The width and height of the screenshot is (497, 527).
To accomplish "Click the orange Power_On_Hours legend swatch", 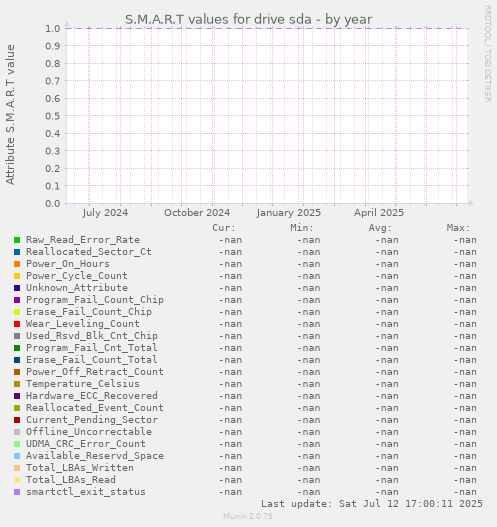I will pos(17,264).
